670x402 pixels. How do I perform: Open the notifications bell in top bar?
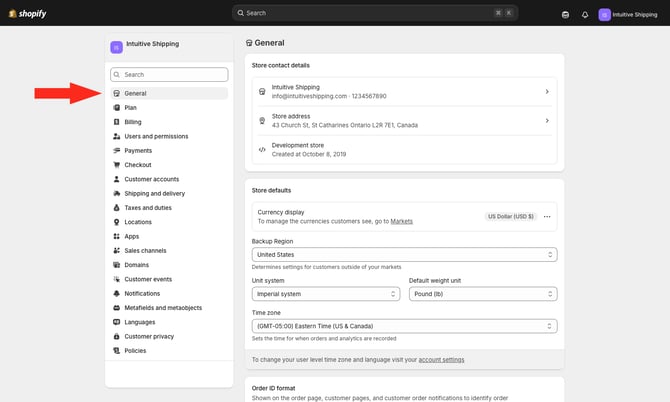(585, 15)
